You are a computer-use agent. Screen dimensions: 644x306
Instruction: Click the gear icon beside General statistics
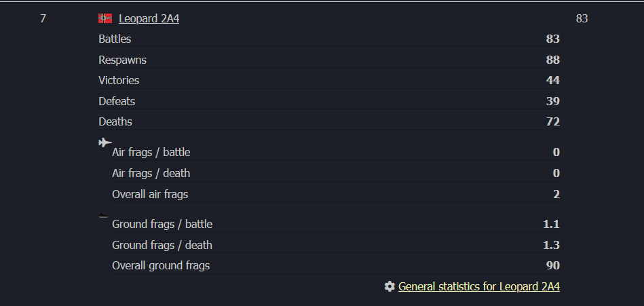pyautogui.click(x=390, y=286)
